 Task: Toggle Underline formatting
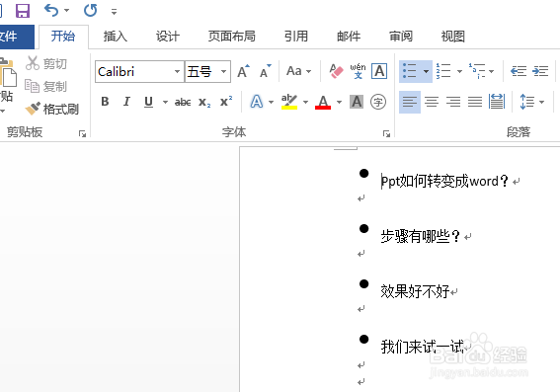coord(148,102)
